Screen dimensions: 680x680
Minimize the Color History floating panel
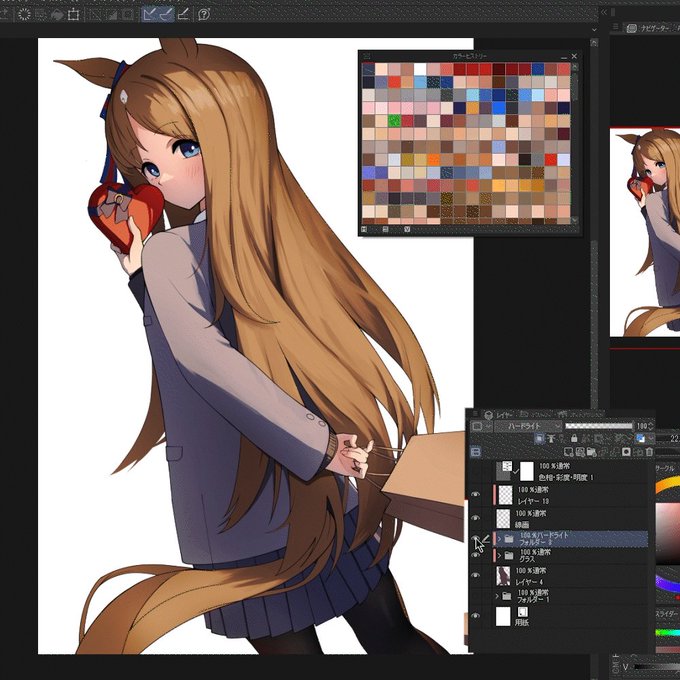tap(563, 57)
